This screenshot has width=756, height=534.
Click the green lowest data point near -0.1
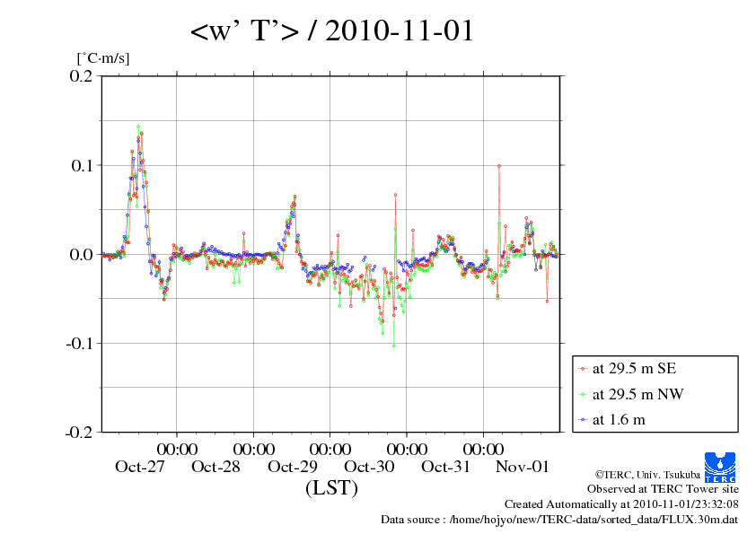click(394, 346)
